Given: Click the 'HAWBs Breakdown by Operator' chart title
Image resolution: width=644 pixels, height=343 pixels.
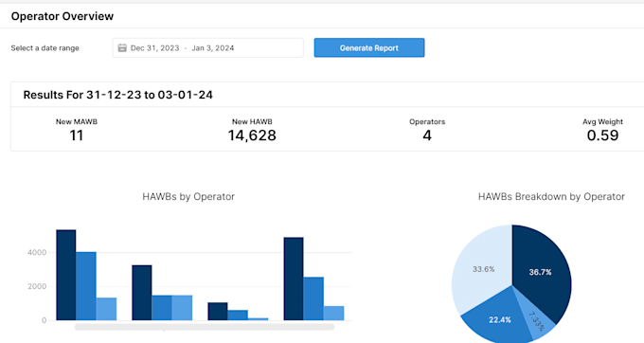Looking at the screenshot, I should coord(551,197).
